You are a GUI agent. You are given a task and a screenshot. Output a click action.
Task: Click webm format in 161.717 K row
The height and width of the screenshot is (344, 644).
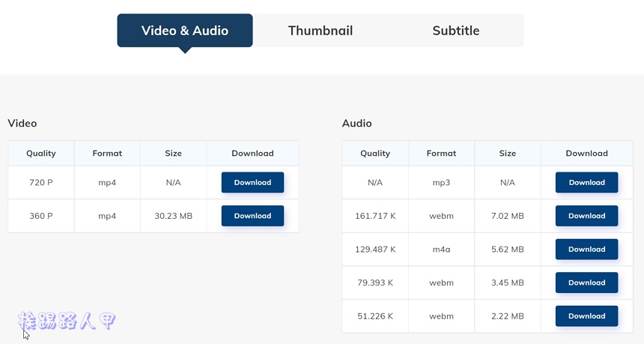442,216
